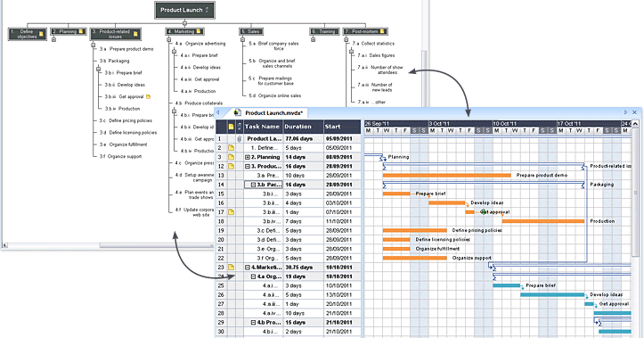Select 3.a Prepare product demo in mind map
The height and width of the screenshot is (338, 644).
pos(126,49)
